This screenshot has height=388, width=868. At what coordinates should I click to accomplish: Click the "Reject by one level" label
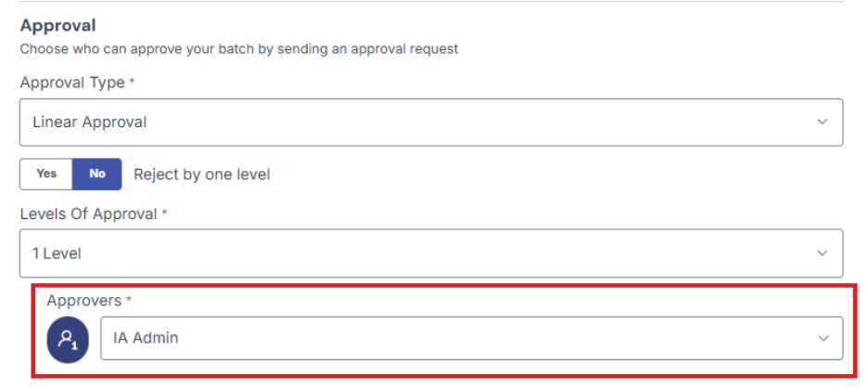(x=202, y=175)
